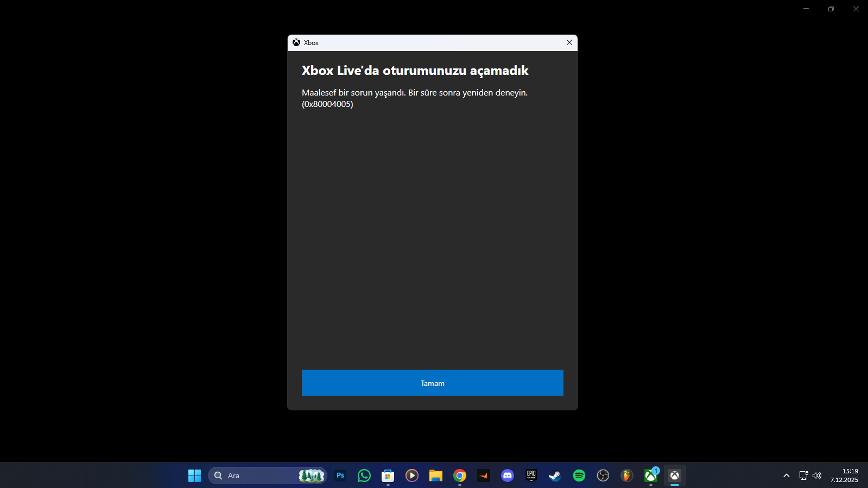Open Microsoft Store from the taskbar
The width and height of the screenshot is (868, 488).
coord(388,476)
